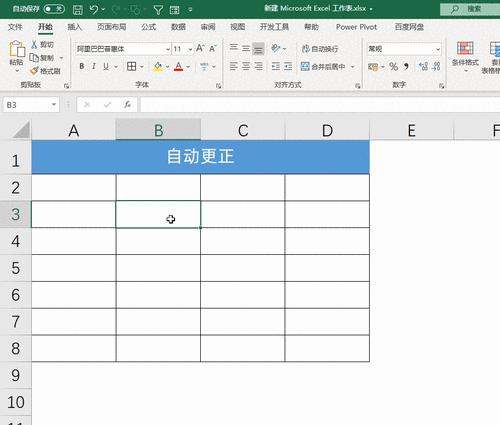Open the font size 11 dropdown

[x=190, y=49]
